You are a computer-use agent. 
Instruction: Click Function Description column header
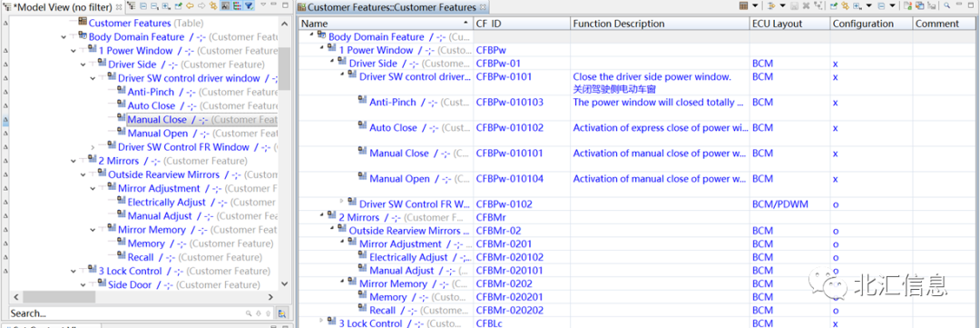click(x=660, y=24)
